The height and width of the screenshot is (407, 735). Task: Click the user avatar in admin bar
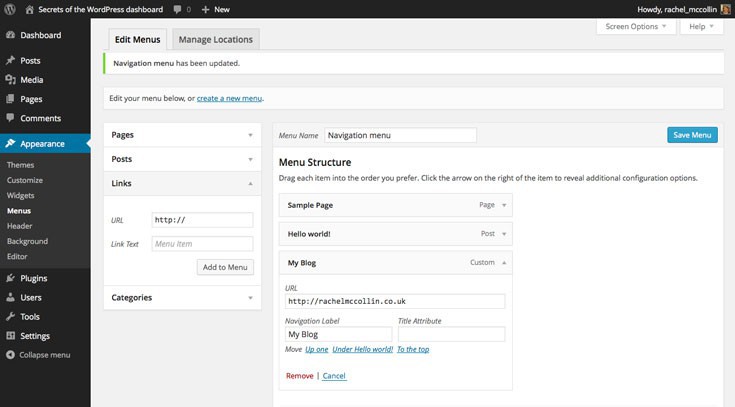[x=725, y=9]
